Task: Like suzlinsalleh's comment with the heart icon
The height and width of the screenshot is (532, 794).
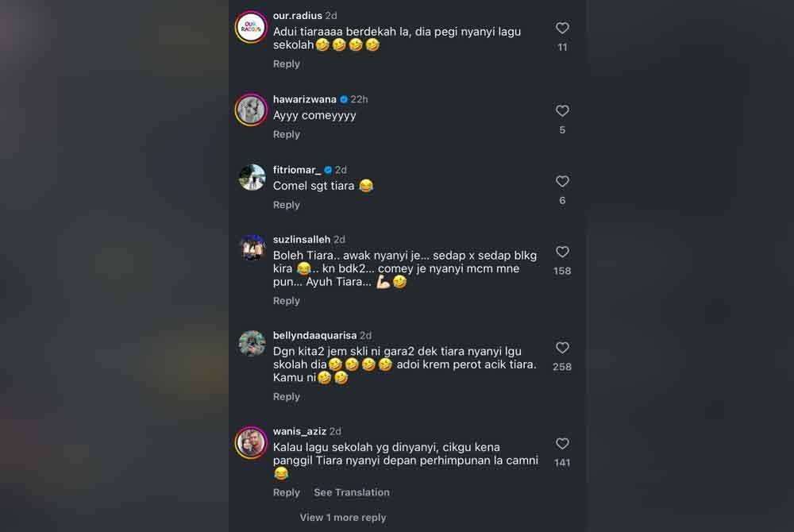Action: (x=562, y=252)
